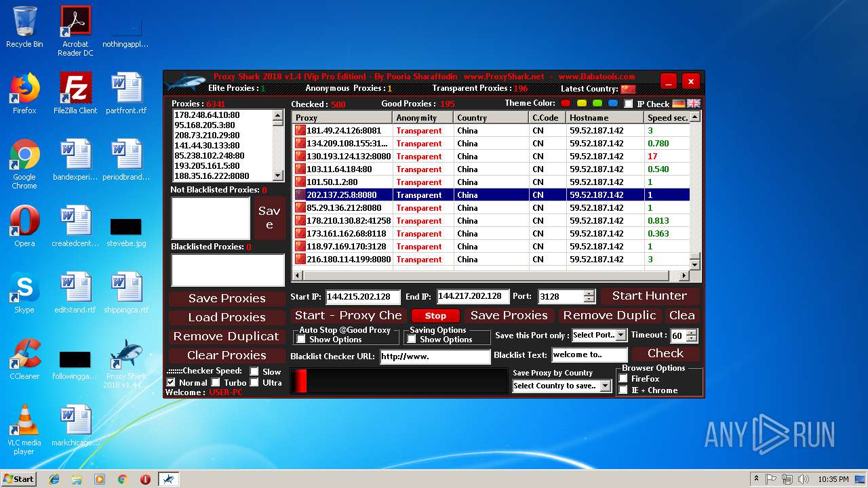The image size is (868, 488).
Task: Switch language with the German flag
Action: tap(679, 104)
